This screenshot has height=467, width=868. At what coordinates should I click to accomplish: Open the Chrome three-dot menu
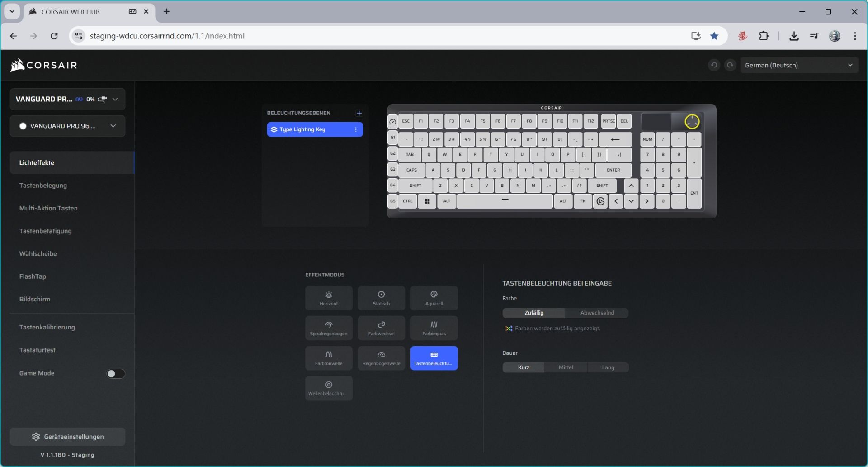[x=855, y=36]
